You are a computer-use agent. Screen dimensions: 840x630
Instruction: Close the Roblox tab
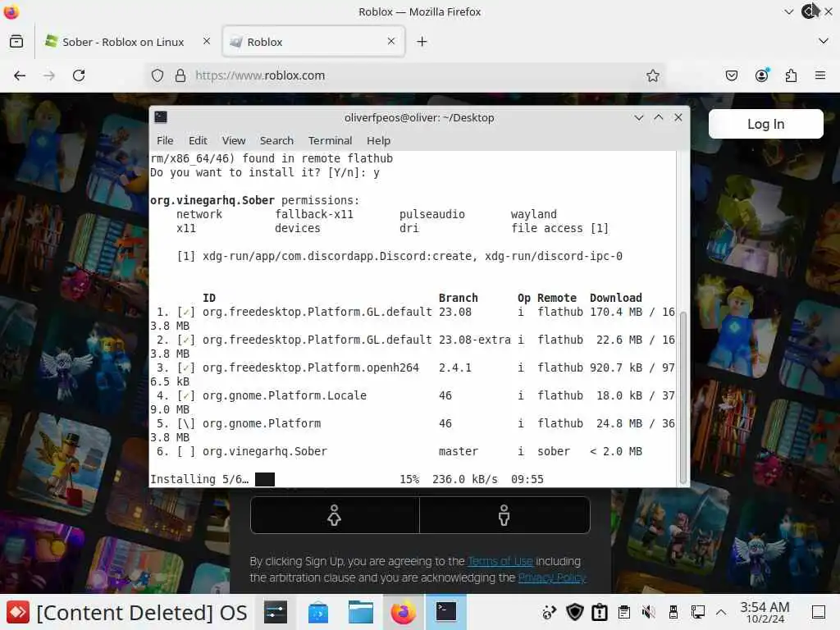click(x=391, y=41)
